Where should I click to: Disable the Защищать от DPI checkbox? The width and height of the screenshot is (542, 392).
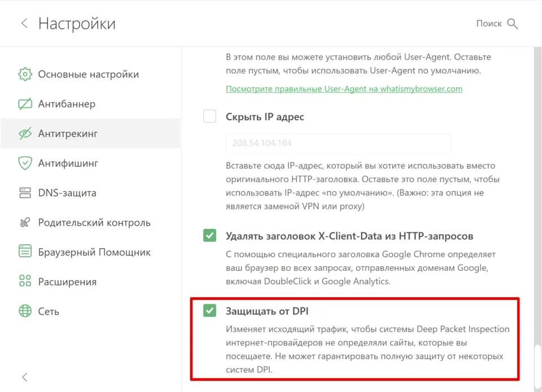click(209, 311)
